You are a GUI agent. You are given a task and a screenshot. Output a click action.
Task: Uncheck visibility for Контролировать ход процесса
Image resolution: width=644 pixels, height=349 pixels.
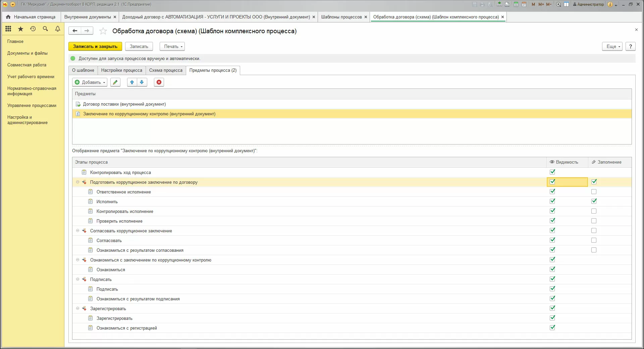click(552, 172)
